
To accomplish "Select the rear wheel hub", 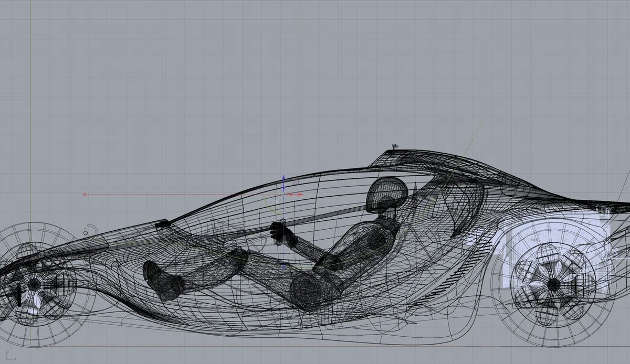I will [x=553, y=284].
